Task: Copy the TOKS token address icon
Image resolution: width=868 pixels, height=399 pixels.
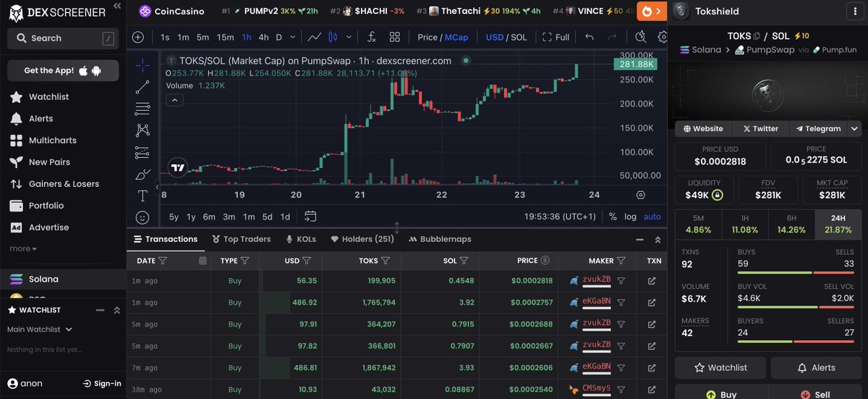Action: 757,35
